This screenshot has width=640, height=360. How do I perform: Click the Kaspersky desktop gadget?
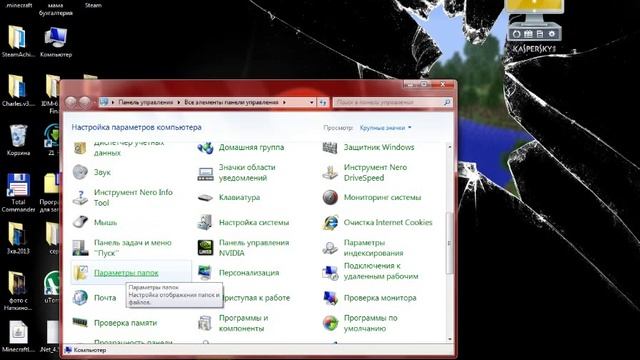tap(534, 26)
